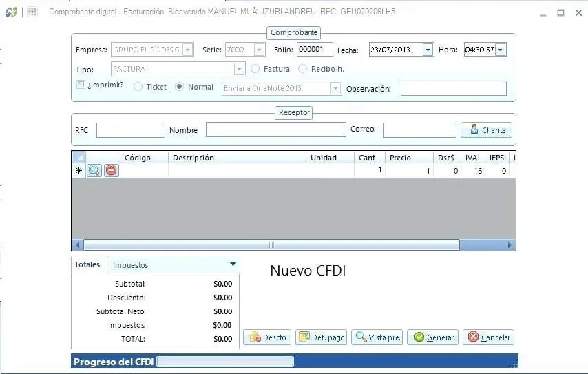This screenshot has width=588, height=374.
Task: Select the Factura radio button
Action: (x=255, y=69)
